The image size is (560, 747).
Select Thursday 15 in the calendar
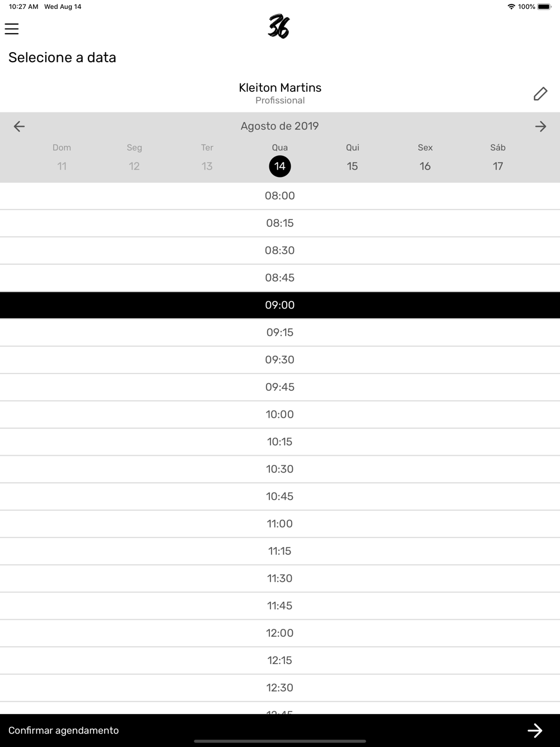coord(352,166)
